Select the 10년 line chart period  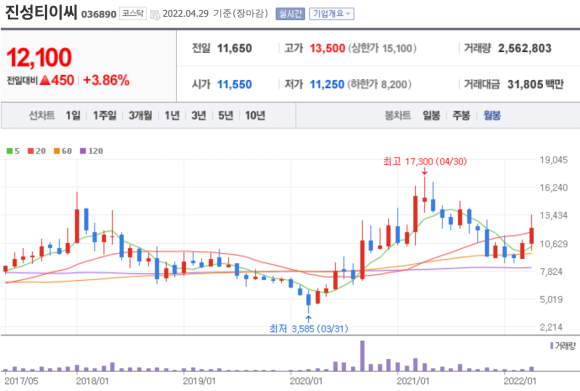(x=255, y=116)
